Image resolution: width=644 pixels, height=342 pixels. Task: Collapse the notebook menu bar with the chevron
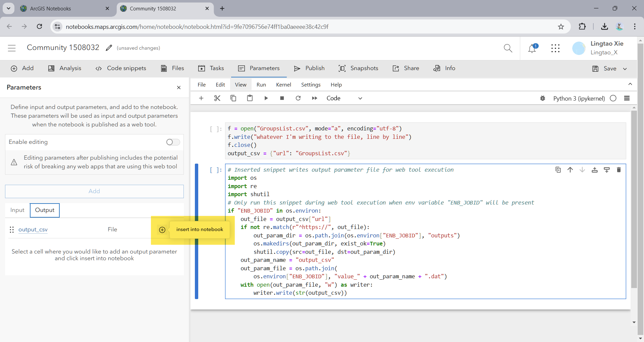(x=630, y=84)
